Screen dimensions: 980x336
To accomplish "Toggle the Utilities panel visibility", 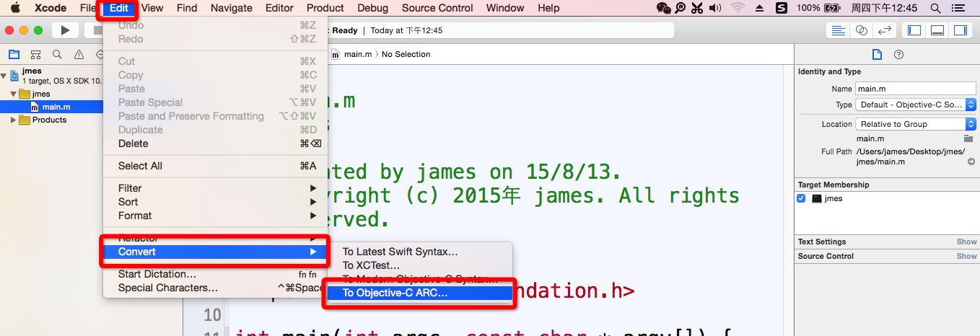I will 961,30.
